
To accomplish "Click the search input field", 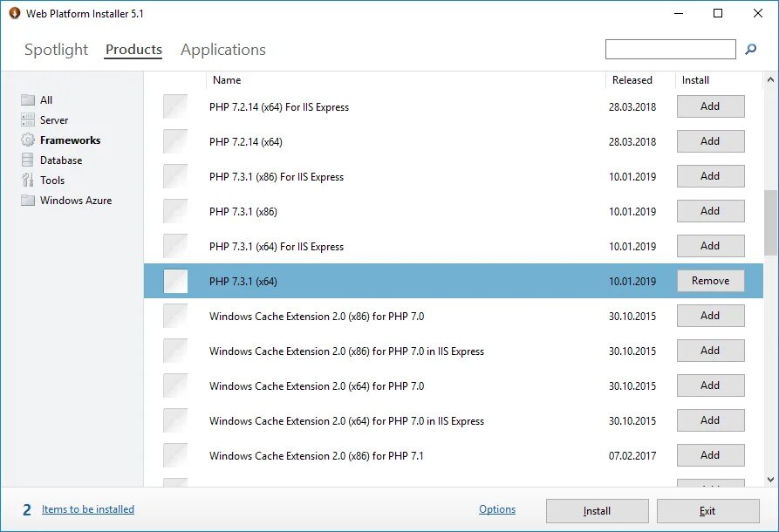I will [670, 49].
